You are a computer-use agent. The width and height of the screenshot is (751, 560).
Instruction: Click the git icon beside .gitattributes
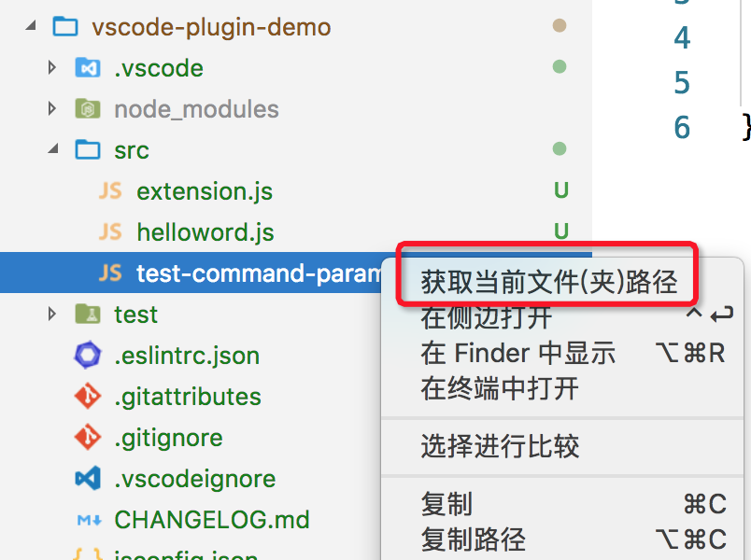point(88,397)
